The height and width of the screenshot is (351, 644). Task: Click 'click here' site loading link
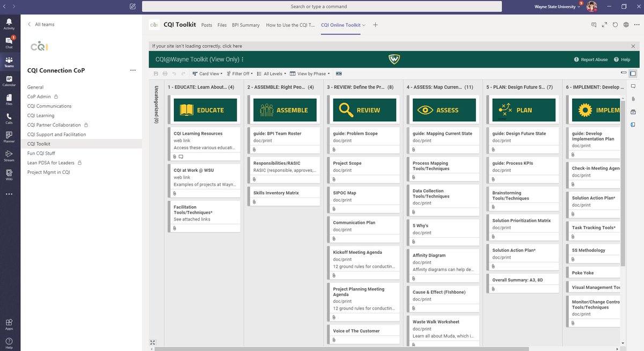pos(232,46)
